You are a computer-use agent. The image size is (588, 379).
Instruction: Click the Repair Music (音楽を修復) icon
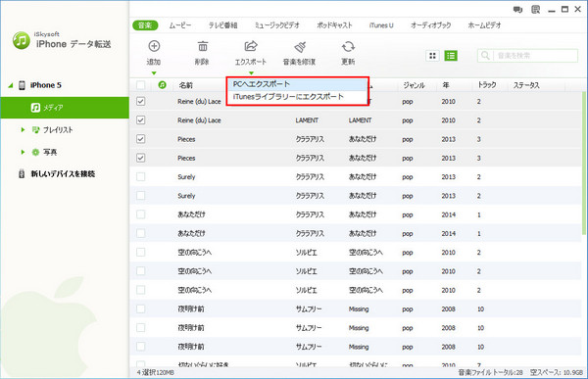[x=300, y=46]
